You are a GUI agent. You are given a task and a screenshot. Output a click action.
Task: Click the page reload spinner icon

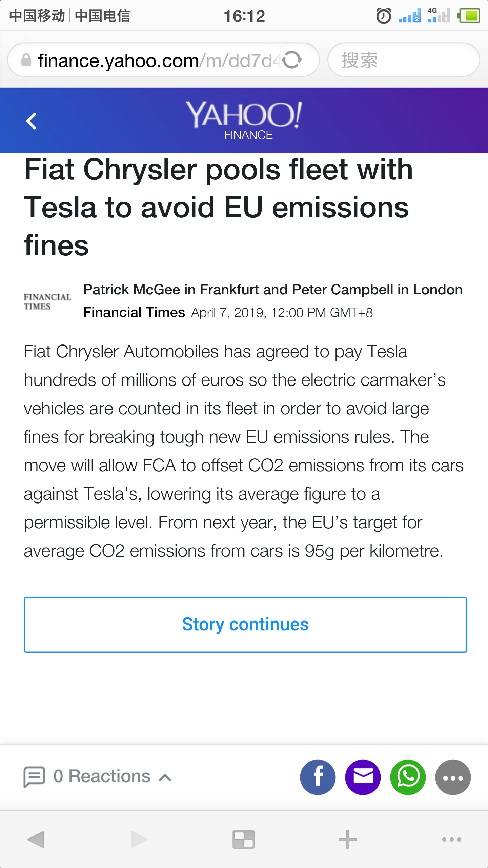tap(292, 60)
